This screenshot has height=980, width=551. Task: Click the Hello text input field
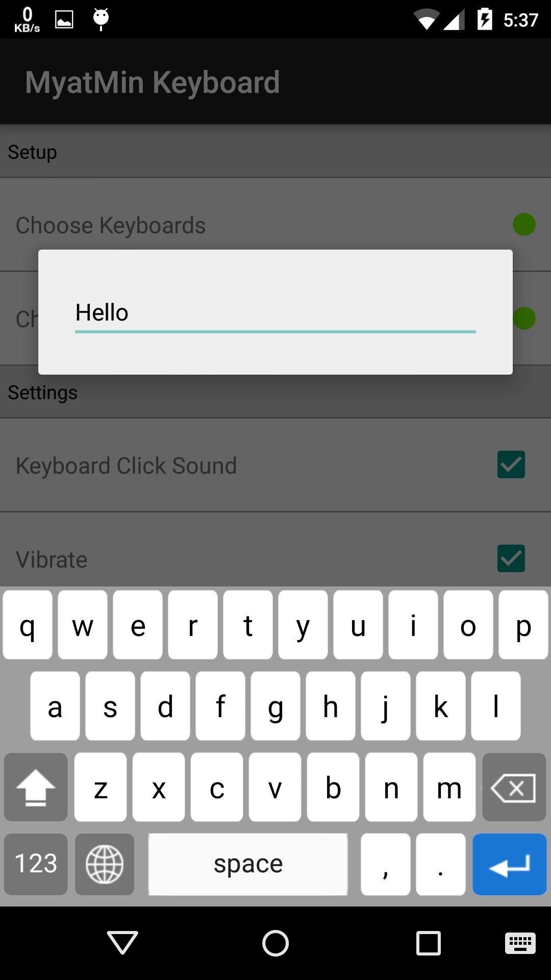275,313
